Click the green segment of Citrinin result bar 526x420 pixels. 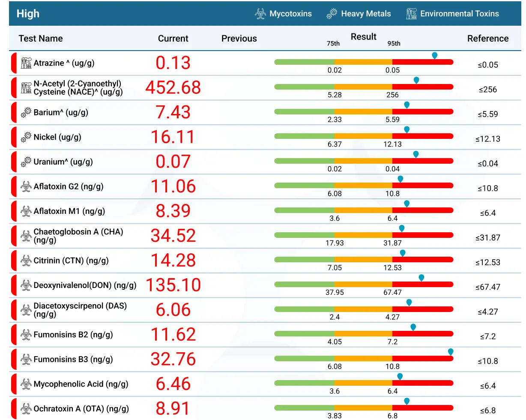tap(304, 260)
